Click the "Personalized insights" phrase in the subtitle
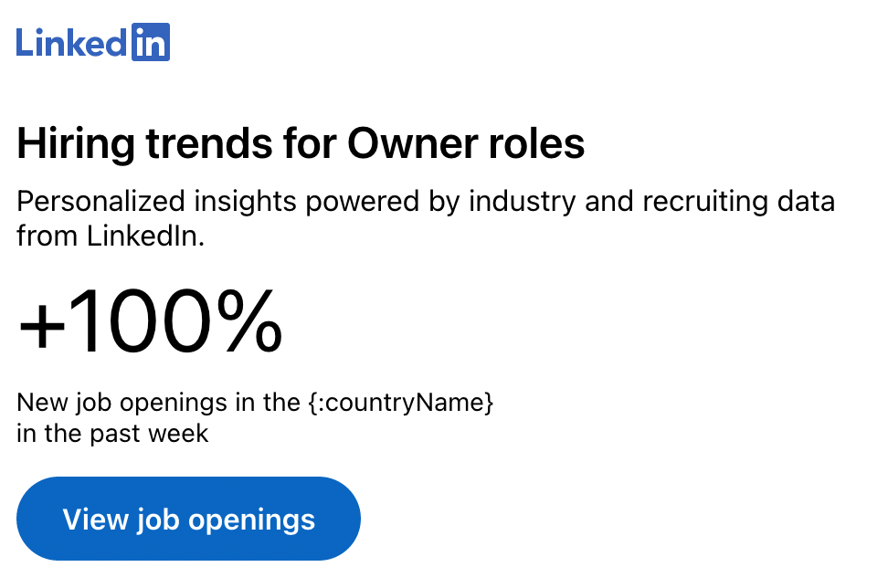The image size is (888, 588). tap(157, 202)
